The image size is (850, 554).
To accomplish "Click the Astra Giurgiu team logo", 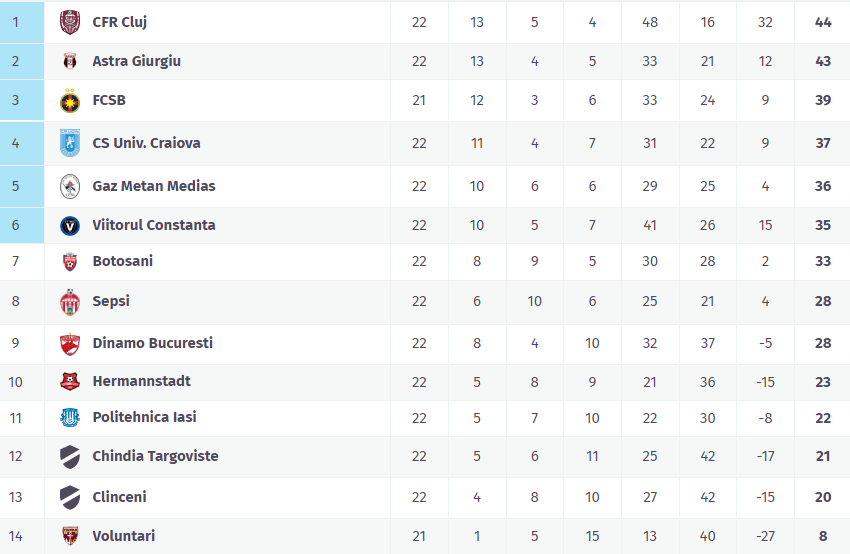I will click(69, 61).
